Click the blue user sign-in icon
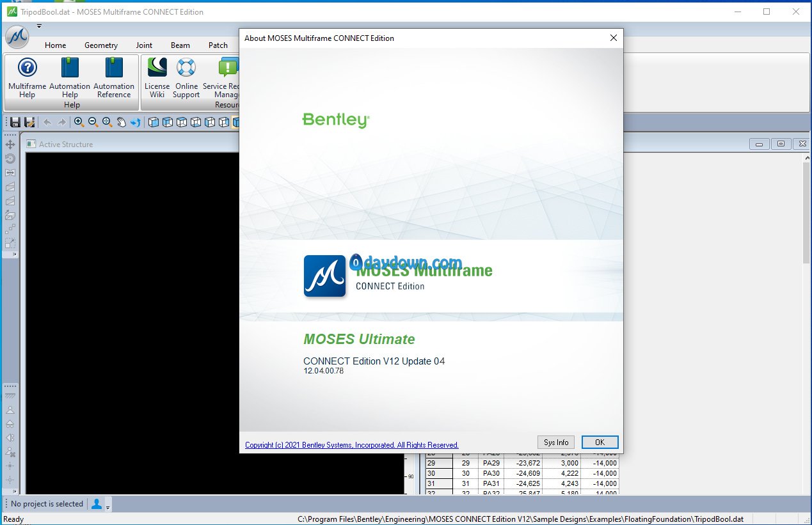812x525 pixels. pos(97,504)
